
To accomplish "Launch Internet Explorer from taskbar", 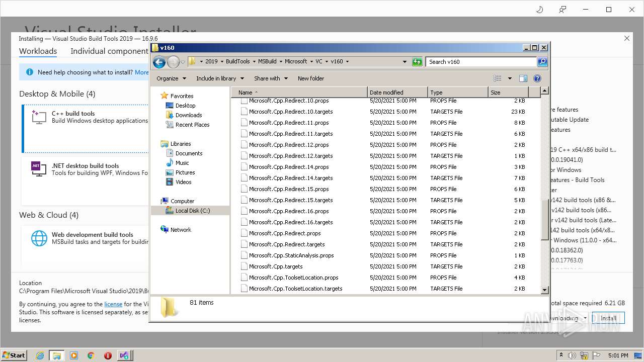I will pyautogui.click(x=40, y=355).
